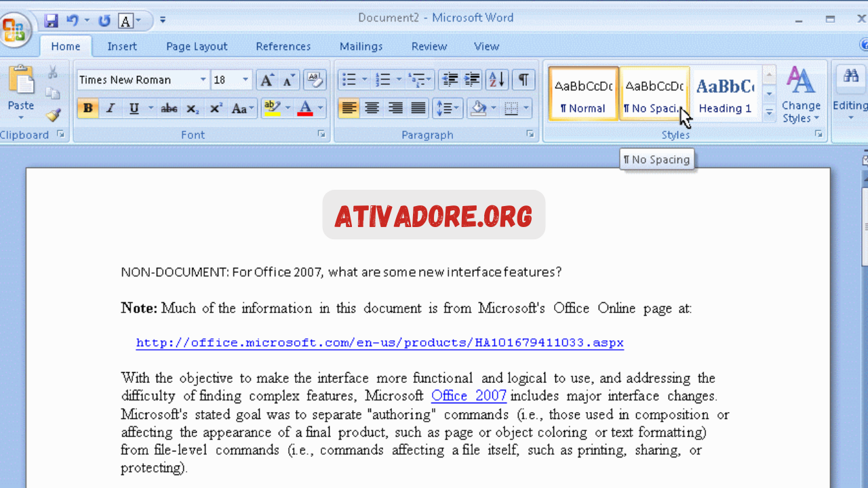Toggle Show/Hide paragraph marks

click(x=523, y=80)
